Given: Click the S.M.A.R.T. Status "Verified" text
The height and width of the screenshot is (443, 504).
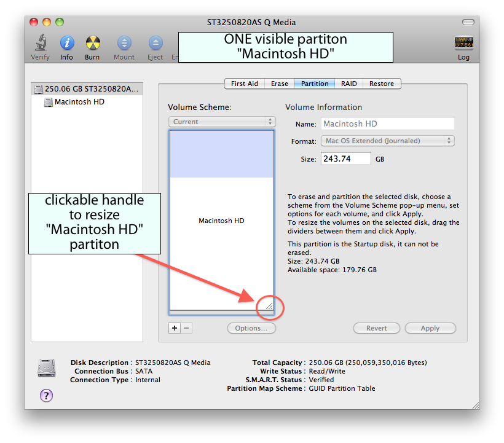Looking at the screenshot, I should (x=321, y=380).
